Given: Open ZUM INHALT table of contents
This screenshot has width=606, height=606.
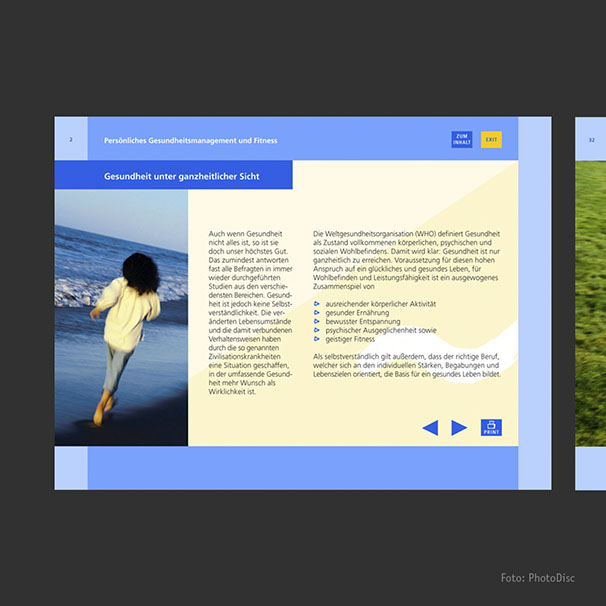Looking at the screenshot, I should 461,140.
